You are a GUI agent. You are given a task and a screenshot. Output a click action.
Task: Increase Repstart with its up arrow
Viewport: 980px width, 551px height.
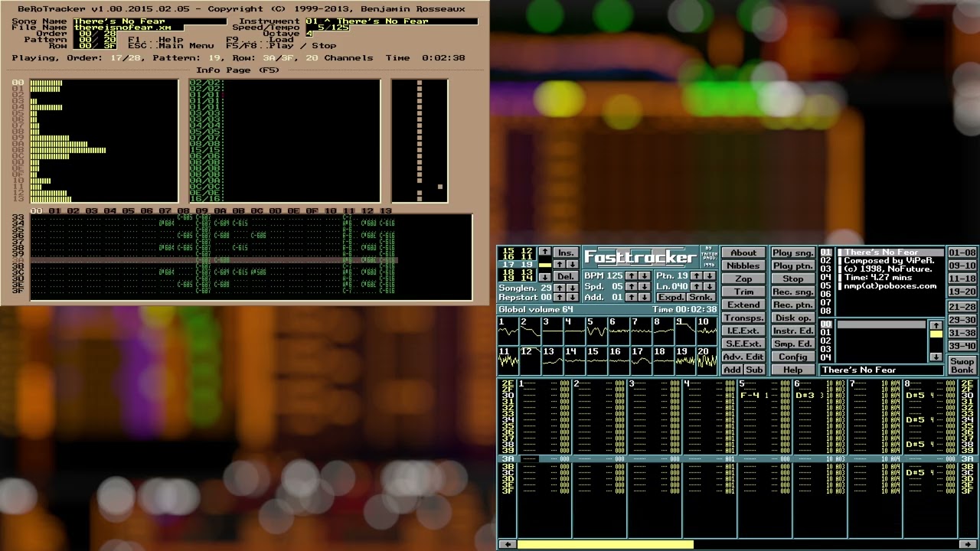(560, 297)
